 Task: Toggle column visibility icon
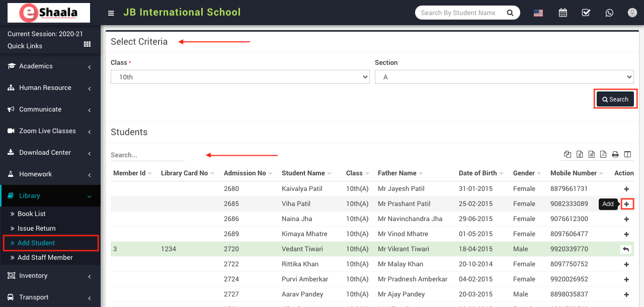pyautogui.click(x=627, y=155)
